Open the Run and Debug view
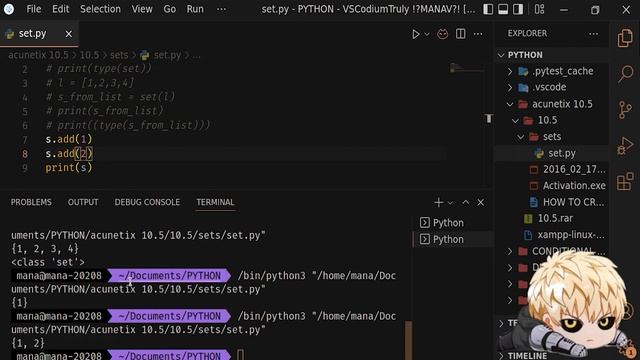The width and height of the screenshot is (640, 360). coord(625,146)
